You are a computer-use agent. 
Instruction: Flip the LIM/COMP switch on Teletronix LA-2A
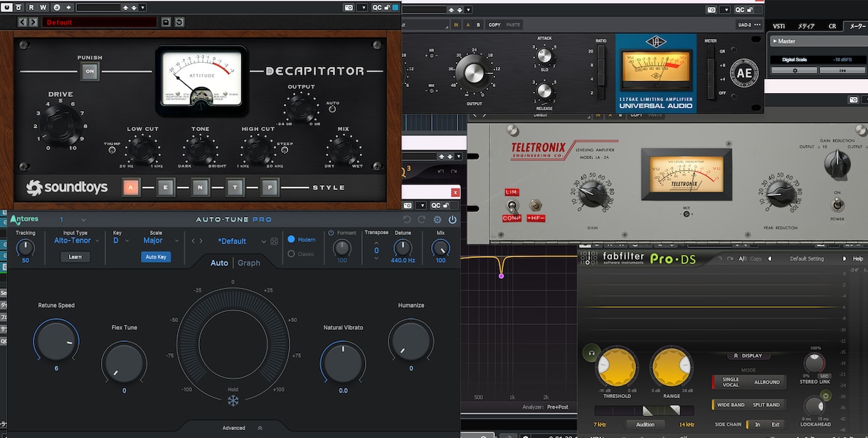[511, 205]
